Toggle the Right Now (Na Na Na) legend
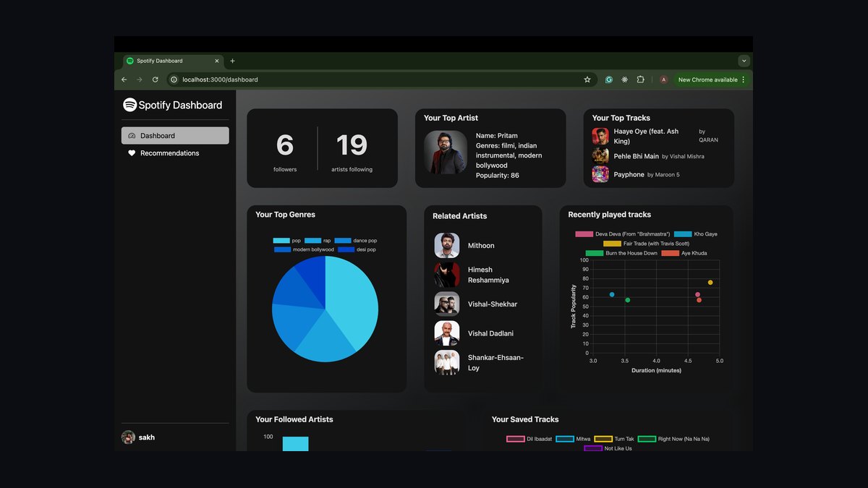The image size is (868, 488). tap(673, 439)
